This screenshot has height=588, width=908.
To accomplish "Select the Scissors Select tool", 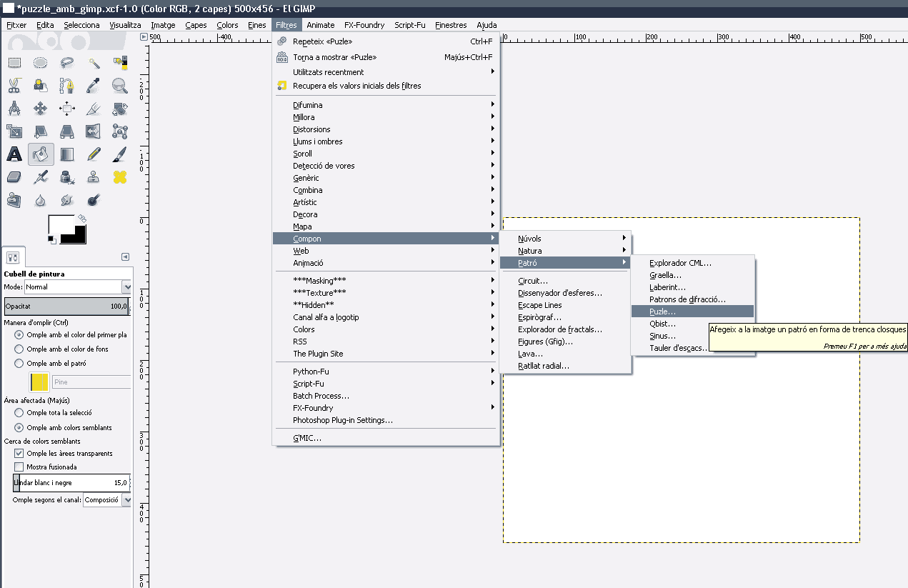I will pos(14,86).
